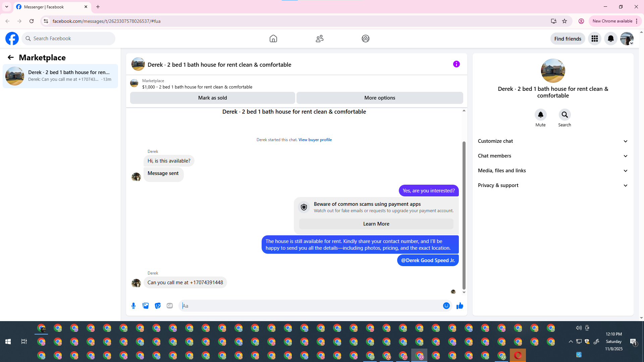Viewport: 644px width, 362px height.
Task: Mute this conversation
Action: [x=540, y=115]
